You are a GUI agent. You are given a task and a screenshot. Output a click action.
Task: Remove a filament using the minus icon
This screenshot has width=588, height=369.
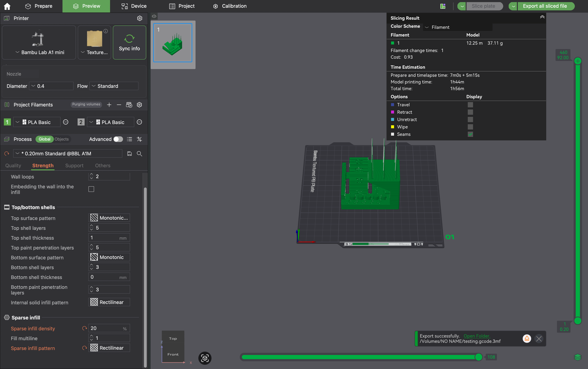tap(119, 105)
